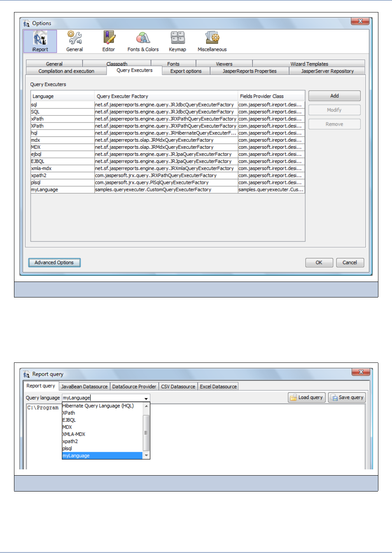Confirm with the OK button
The width and height of the screenshot is (392, 553).
[319, 262]
